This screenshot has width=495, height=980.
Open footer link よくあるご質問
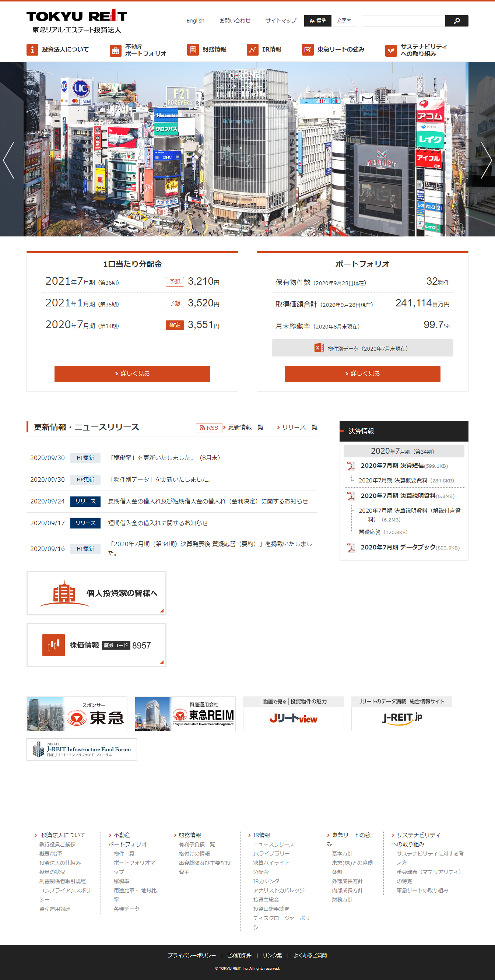coord(310,955)
